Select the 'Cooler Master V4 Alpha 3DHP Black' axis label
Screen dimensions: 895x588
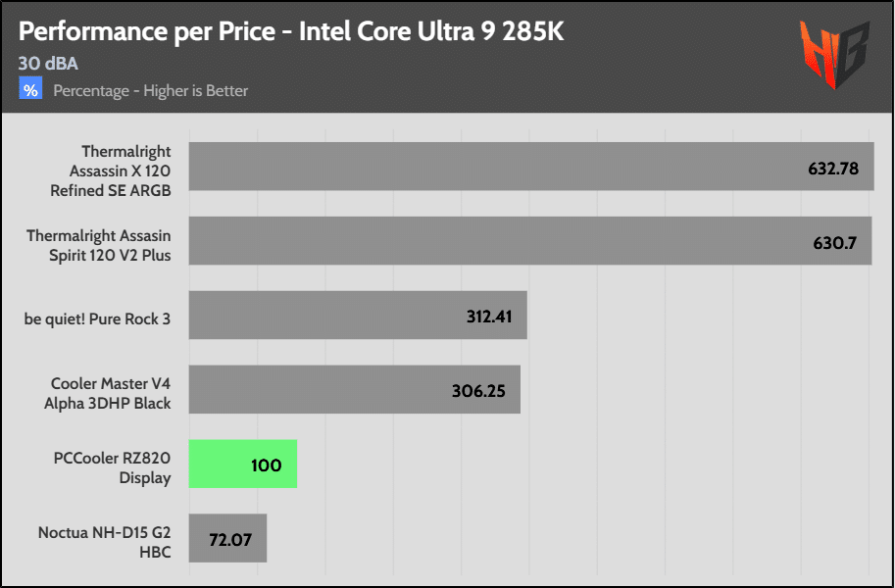[x=111, y=394]
